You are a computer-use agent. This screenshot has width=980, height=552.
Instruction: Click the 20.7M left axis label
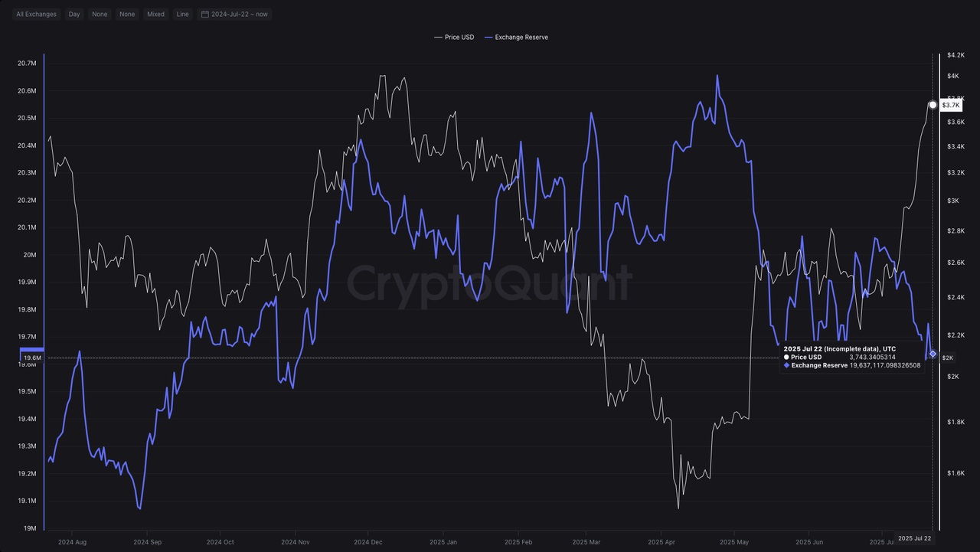26,64
